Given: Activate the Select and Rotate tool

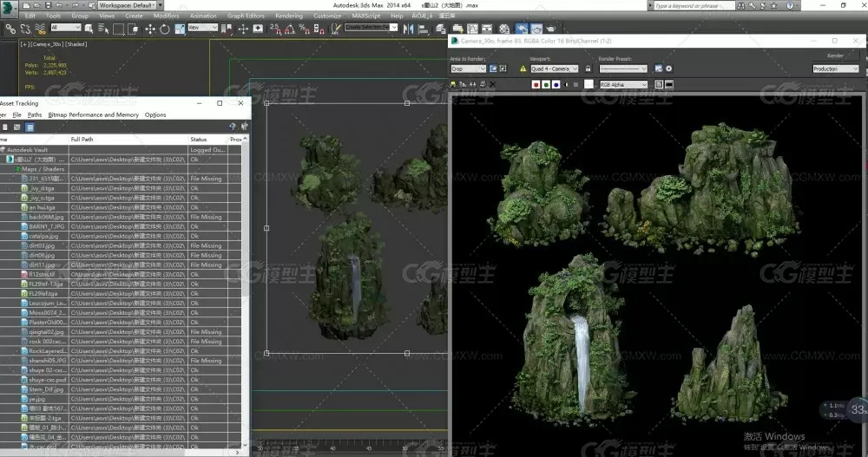Looking at the screenshot, I should [x=164, y=29].
